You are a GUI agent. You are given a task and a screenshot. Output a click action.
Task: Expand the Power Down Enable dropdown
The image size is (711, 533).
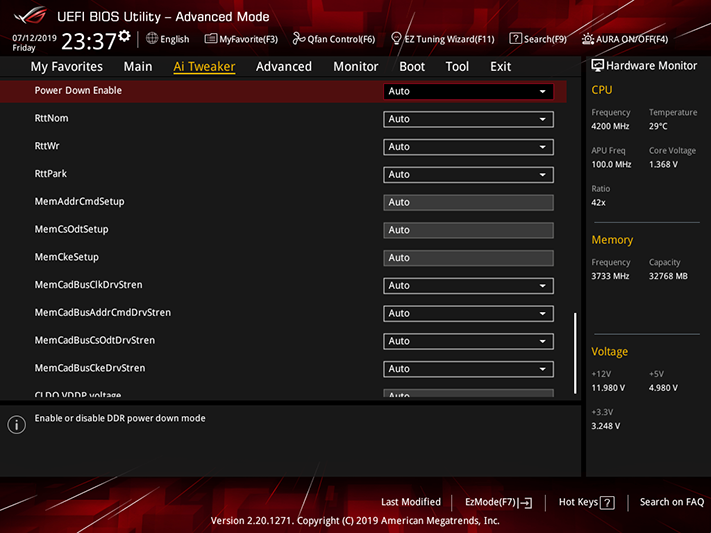pyautogui.click(x=468, y=91)
